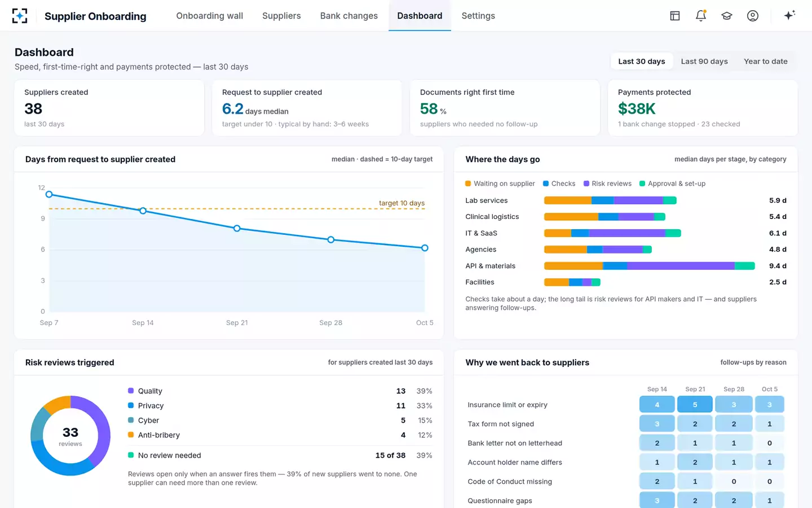
Task: Switch range to Last 90 days
Action: (704, 62)
